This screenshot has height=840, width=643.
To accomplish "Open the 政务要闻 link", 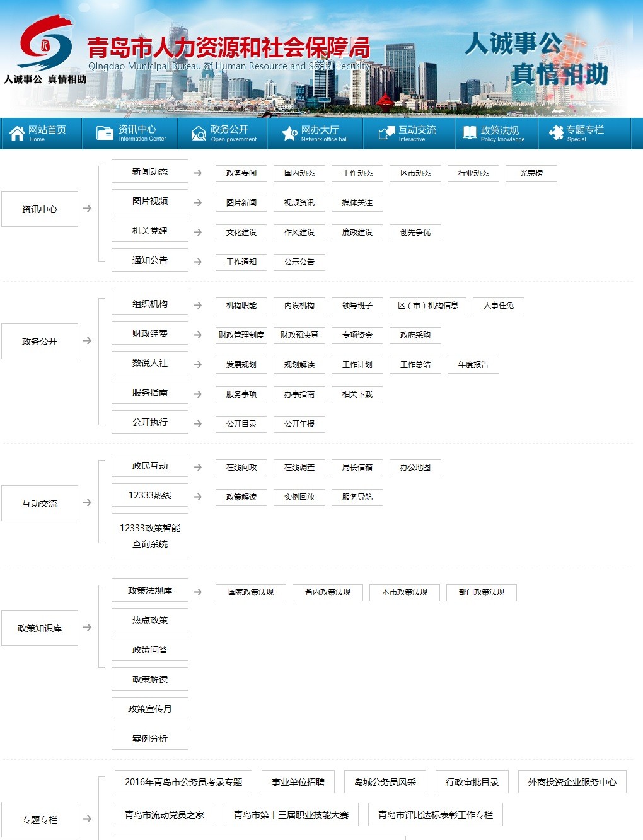I will point(241,173).
